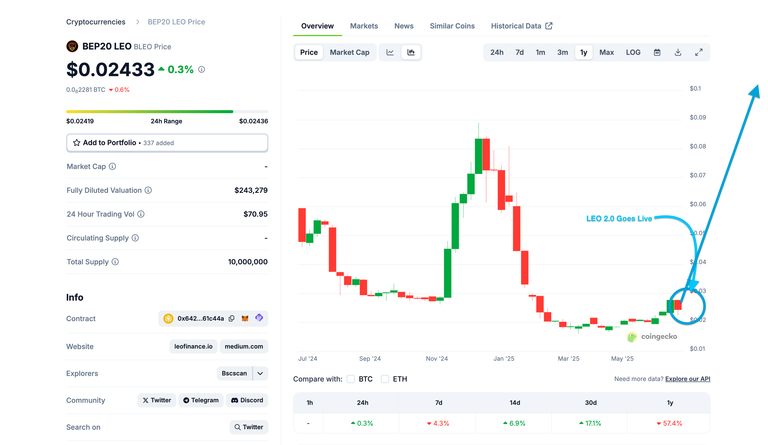
Task: Show Market Cap info tooltip icon
Action: [112, 166]
